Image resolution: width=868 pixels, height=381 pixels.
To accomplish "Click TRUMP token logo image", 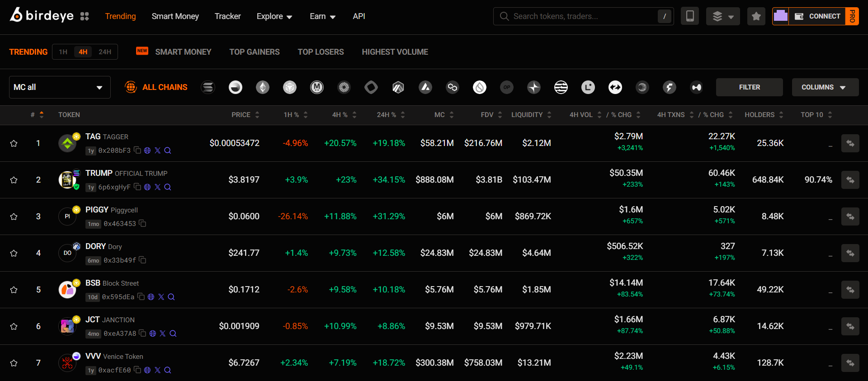I will pyautogui.click(x=67, y=180).
